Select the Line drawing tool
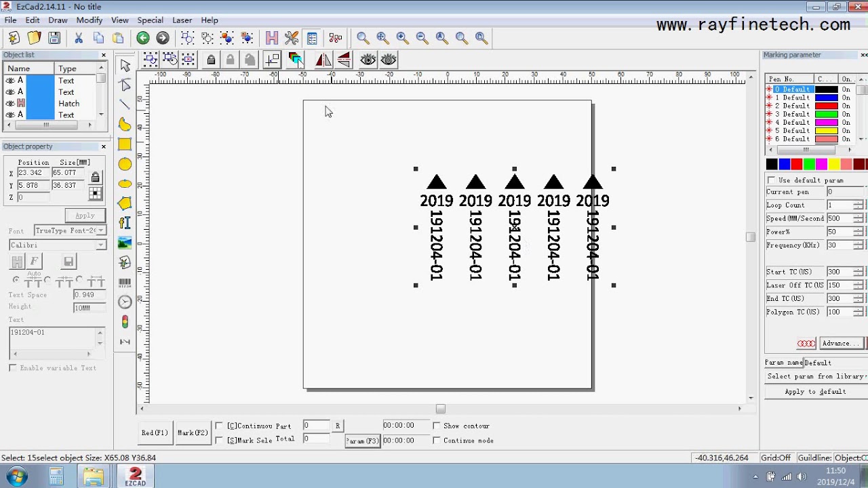Screen dimensions: 868x488 tap(125, 104)
